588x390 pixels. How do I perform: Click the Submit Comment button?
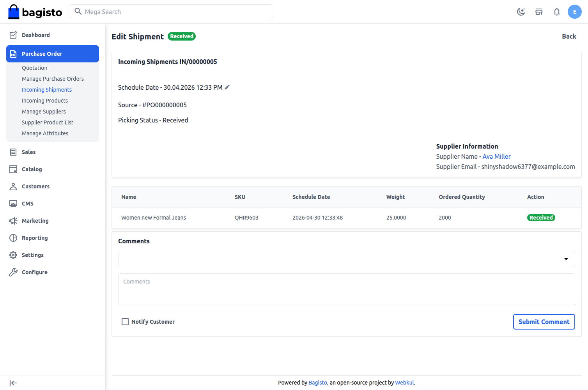coord(544,321)
